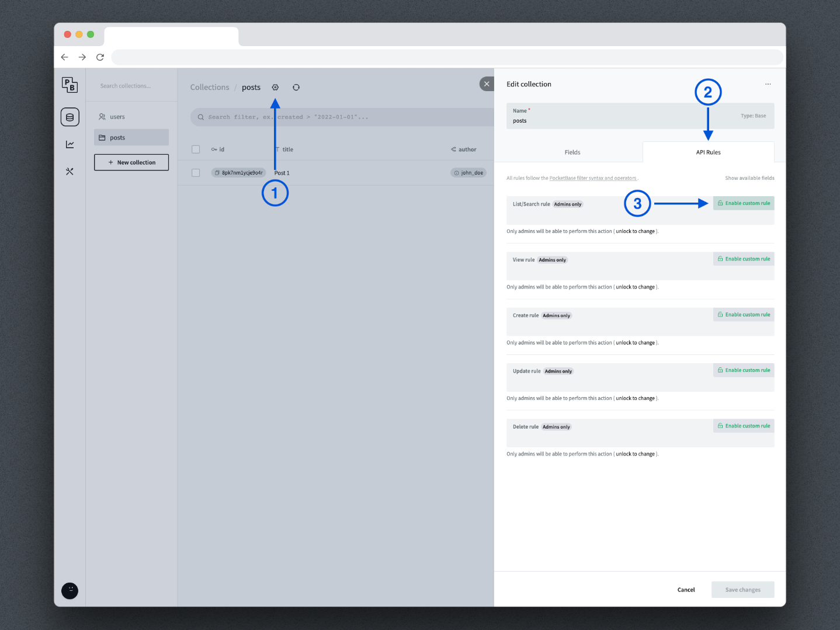
Task: Click browser forward arrow
Action: [x=82, y=57]
